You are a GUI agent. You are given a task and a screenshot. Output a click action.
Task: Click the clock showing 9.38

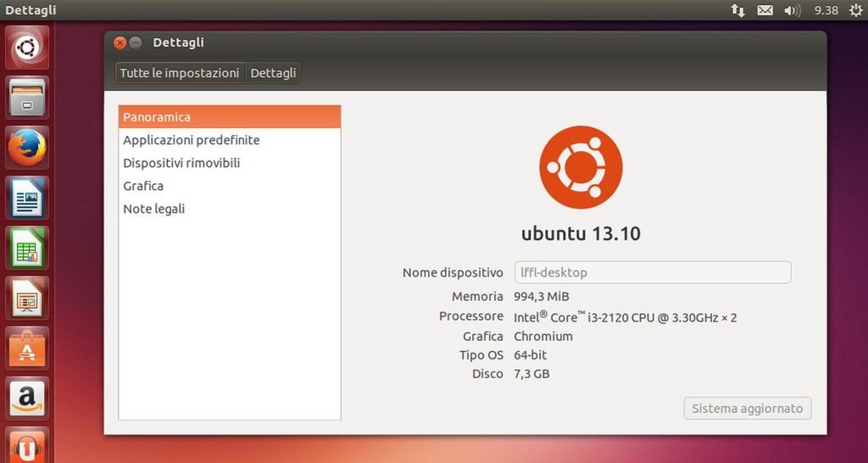[826, 10]
